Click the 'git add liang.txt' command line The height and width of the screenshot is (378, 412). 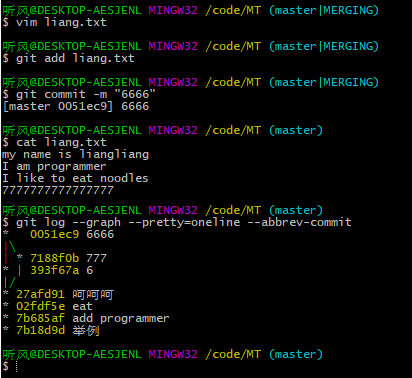coord(75,58)
